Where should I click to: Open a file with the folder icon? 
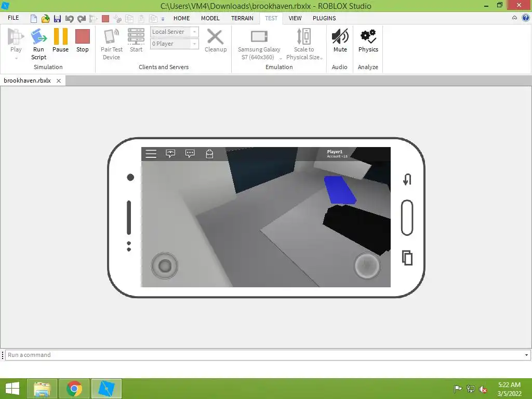tap(46, 18)
